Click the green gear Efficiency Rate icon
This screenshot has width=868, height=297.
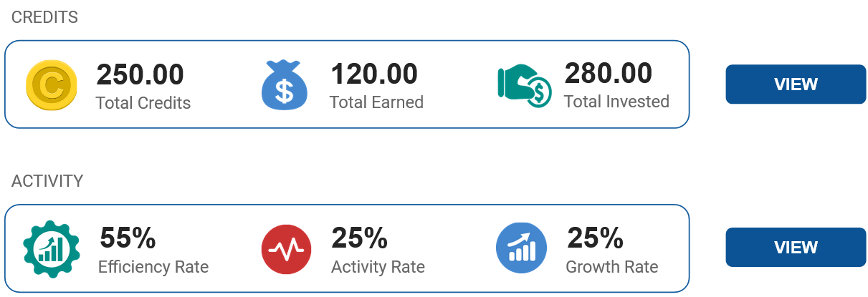(x=52, y=249)
